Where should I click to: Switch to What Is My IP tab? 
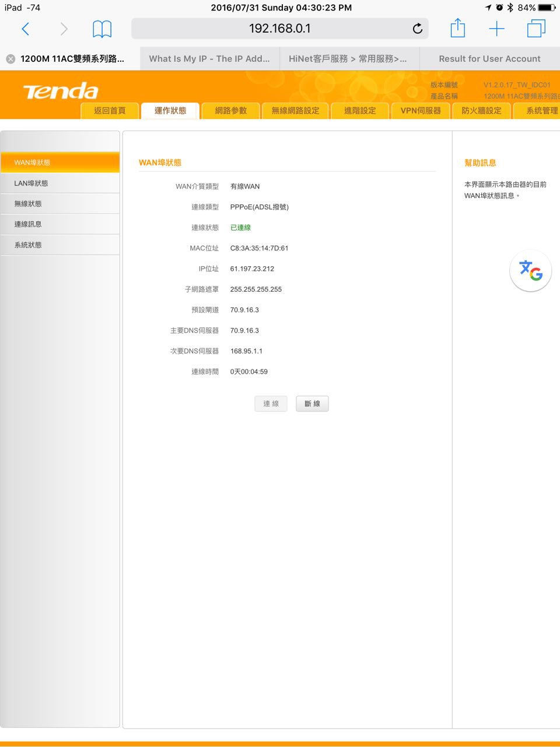tap(209, 59)
